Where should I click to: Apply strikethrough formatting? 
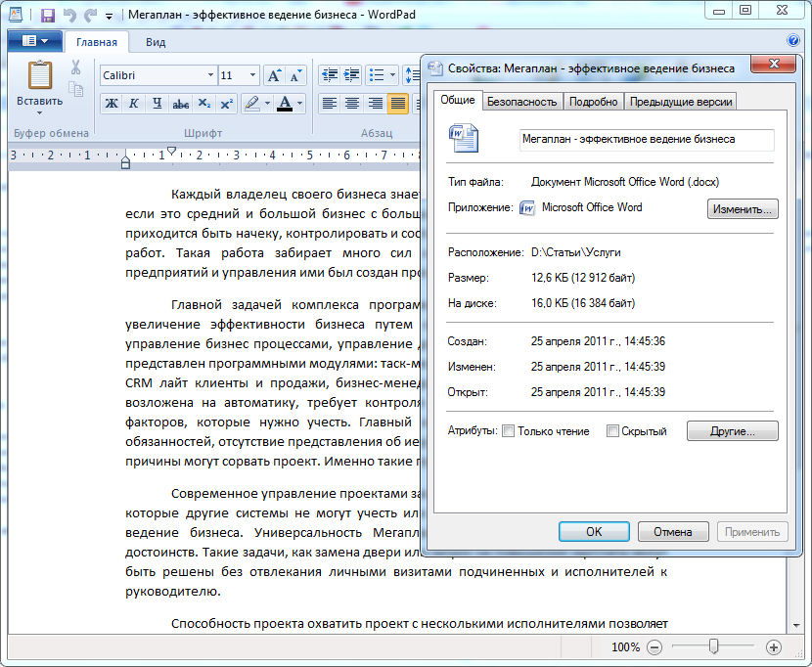(x=180, y=103)
